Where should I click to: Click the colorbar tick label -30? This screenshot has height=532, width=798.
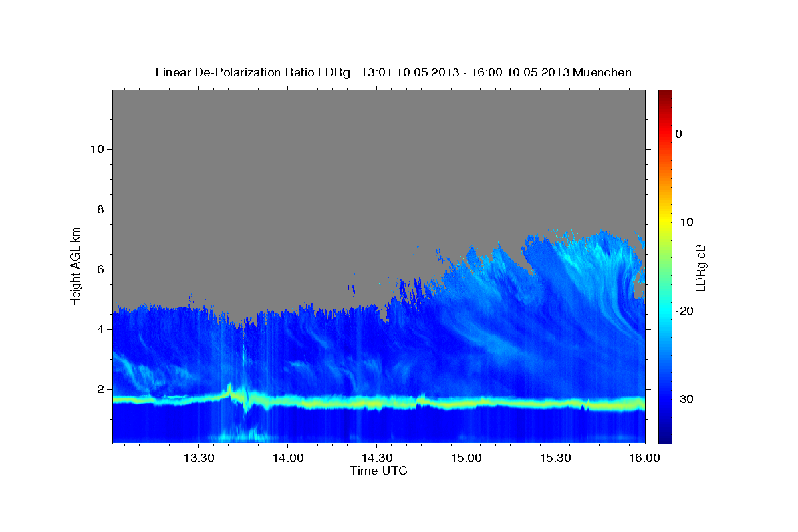(685, 399)
